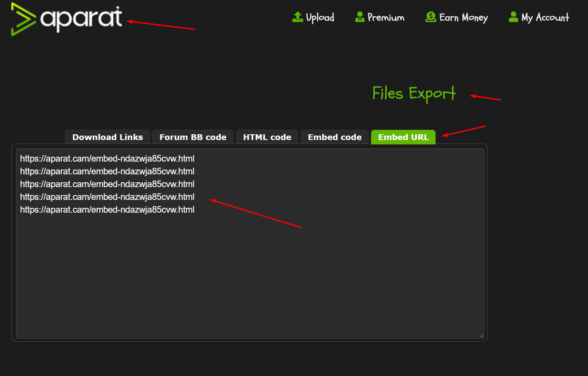This screenshot has width=588, height=376.
Task: Switch to the Download Links tab
Action: pyautogui.click(x=108, y=137)
